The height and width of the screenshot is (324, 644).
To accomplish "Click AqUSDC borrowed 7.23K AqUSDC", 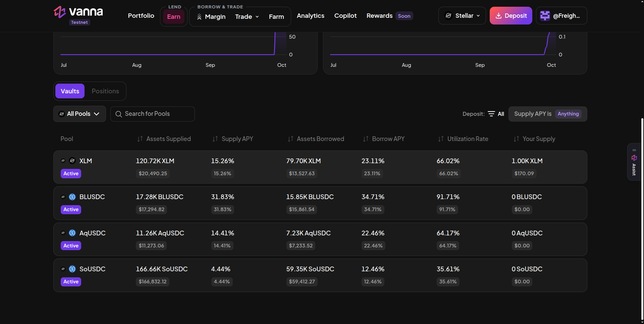I will pos(308,233).
